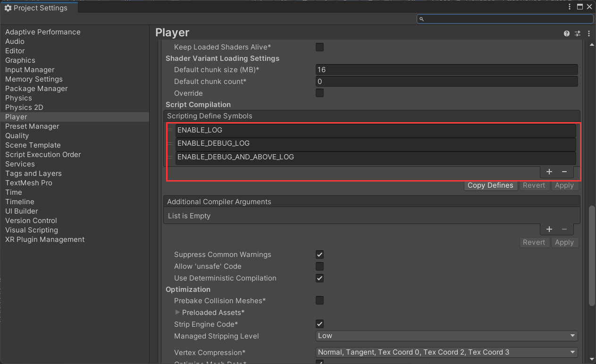Open the Player panel kebab menu
The height and width of the screenshot is (364, 596).
pyautogui.click(x=589, y=33)
